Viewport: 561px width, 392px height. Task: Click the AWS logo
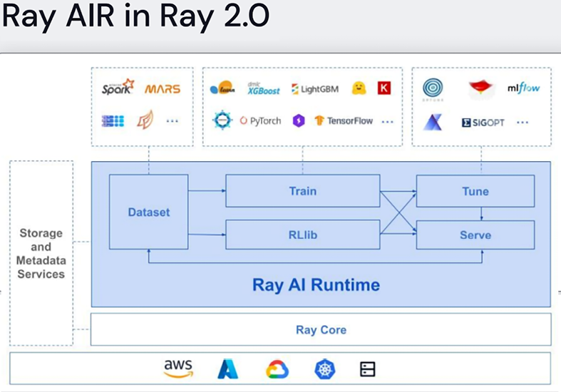tap(178, 368)
